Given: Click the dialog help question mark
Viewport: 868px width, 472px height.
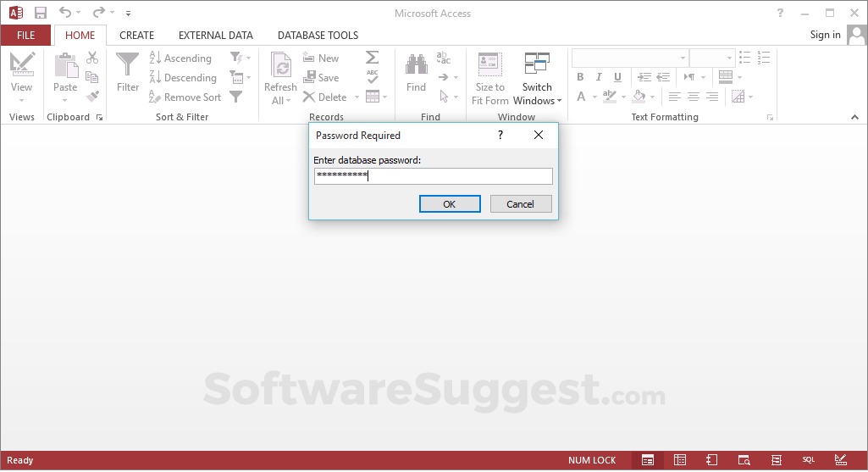Looking at the screenshot, I should pos(500,135).
